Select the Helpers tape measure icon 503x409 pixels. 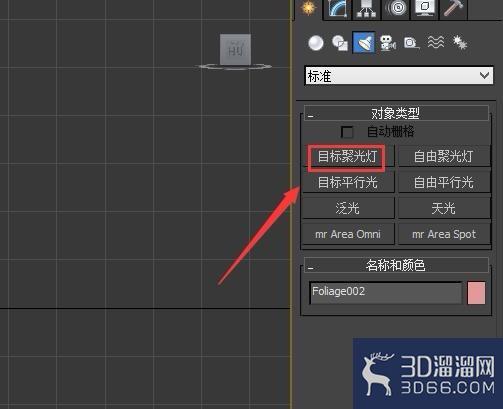(x=412, y=43)
